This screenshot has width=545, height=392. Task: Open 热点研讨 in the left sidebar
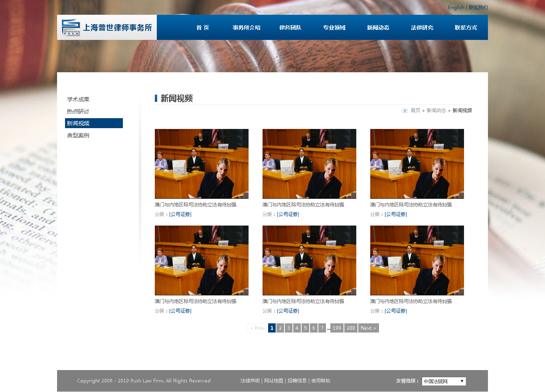[x=78, y=111]
